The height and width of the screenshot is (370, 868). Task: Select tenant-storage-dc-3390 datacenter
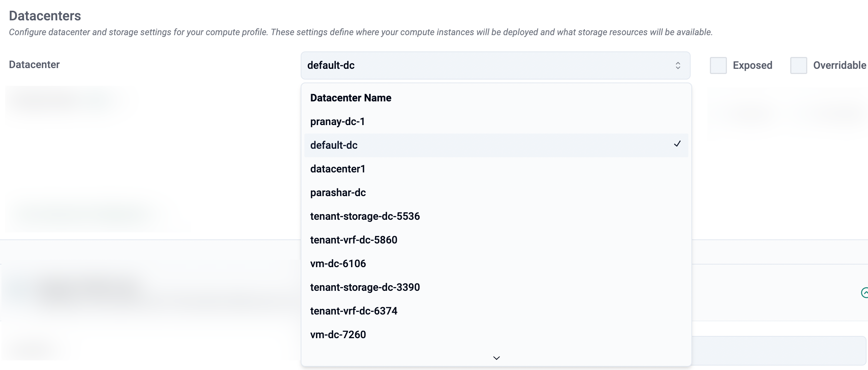click(x=365, y=287)
